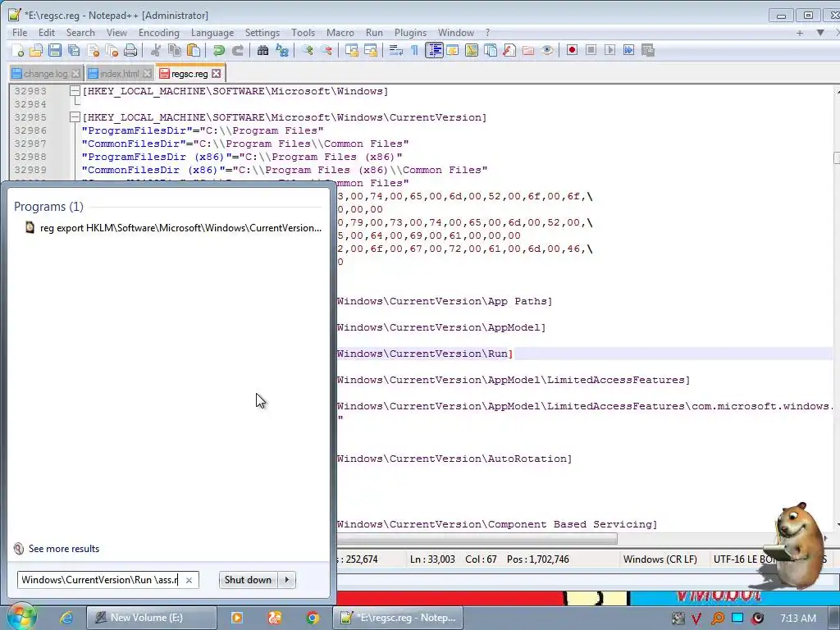Click the Redo toolbar icon
The height and width of the screenshot is (630, 840).
[x=238, y=50]
